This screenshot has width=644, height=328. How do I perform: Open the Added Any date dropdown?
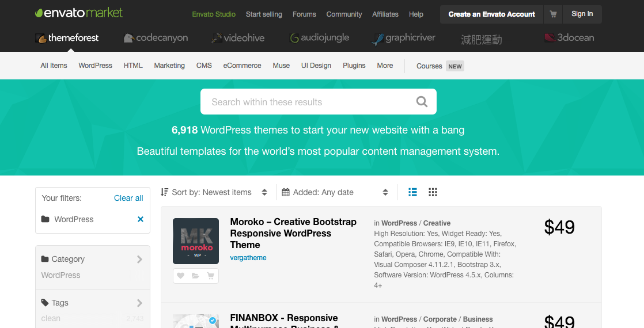(335, 192)
